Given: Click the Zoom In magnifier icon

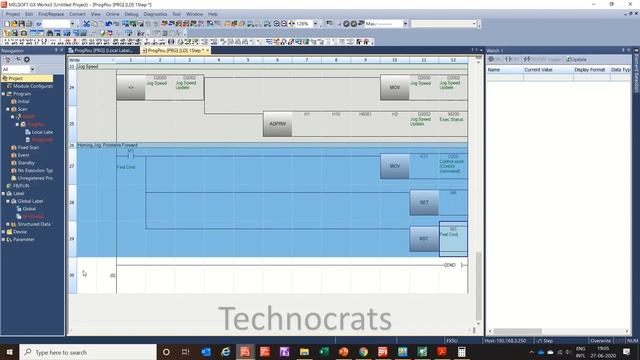Looking at the screenshot, I should click(277, 24).
